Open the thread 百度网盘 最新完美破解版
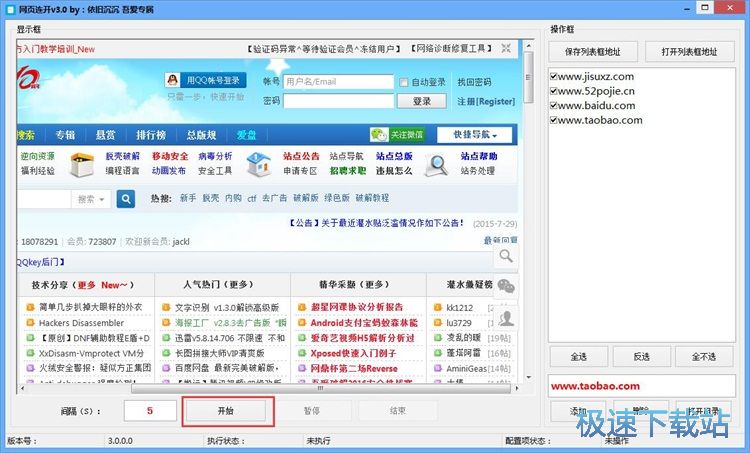750x453 pixels. coord(227,369)
